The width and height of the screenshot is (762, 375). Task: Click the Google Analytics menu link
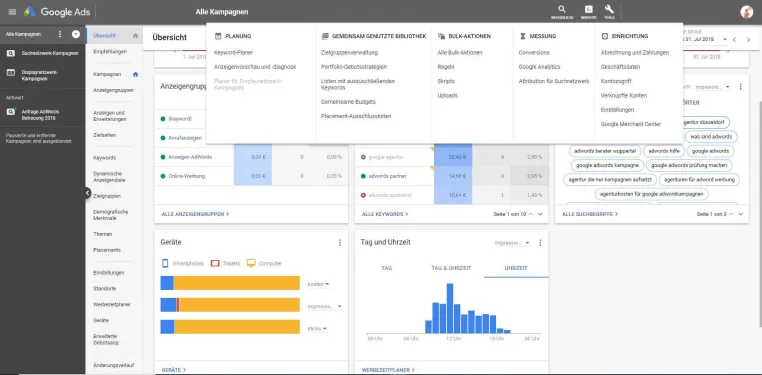point(539,67)
